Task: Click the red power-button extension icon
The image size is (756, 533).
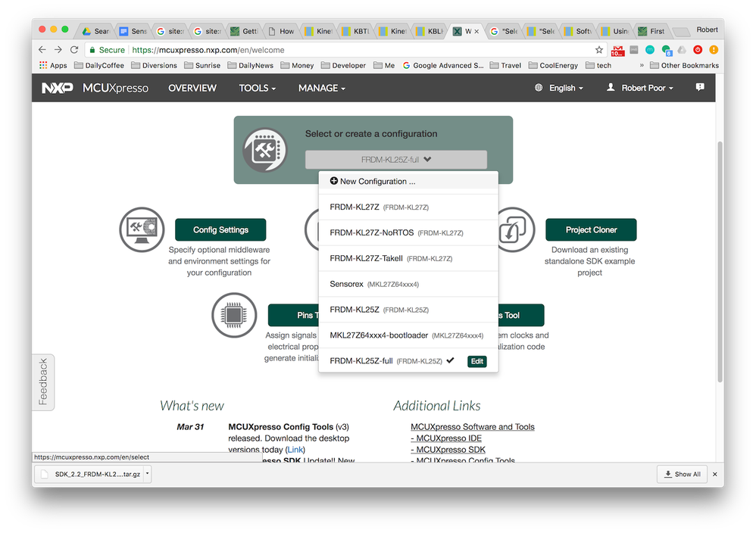Action: point(698,50)
